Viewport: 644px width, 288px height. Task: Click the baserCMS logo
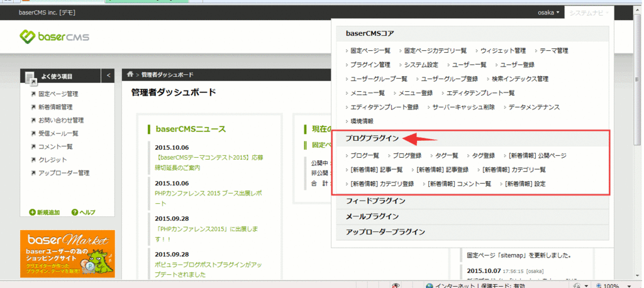(54, 37)
